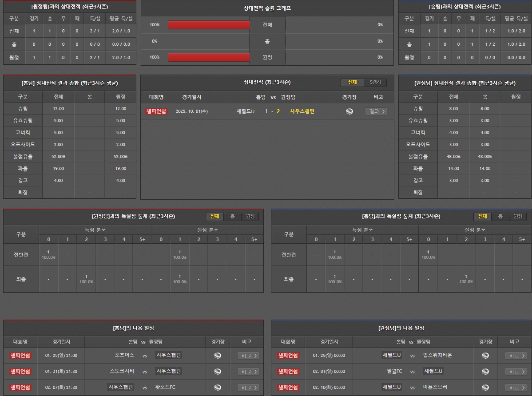Select 원정 tab in left goal statistics panel
This screenshot has width=532, height=396.
[x=250, y=217]
